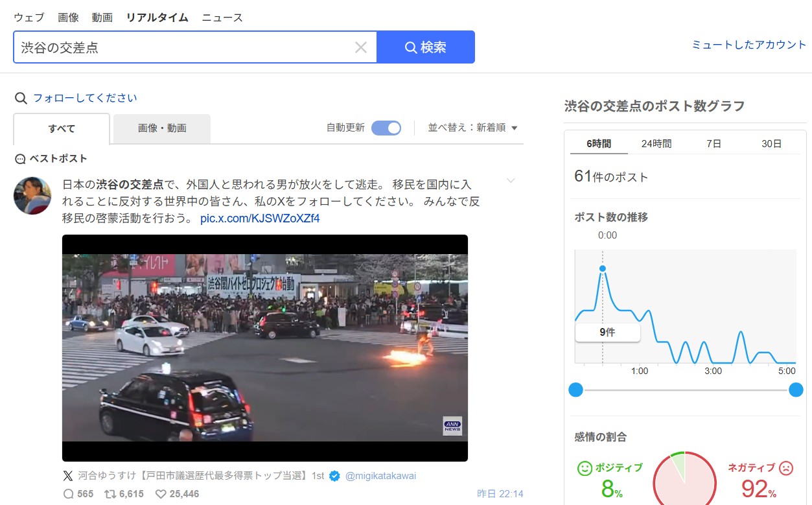The width and height of the screenshot is (812, 505).
Task: Select the 30日 graph range tab
Action: click(771, 144)
